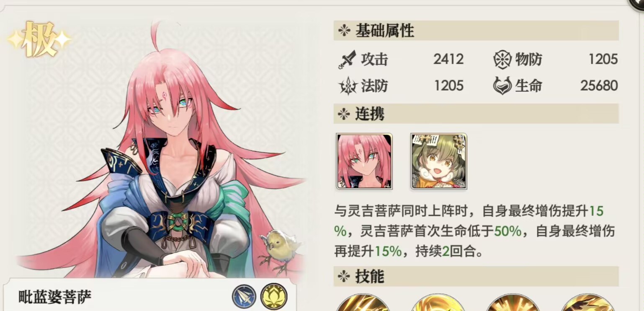Tap the 生命 heart health icon

point(502,86)
